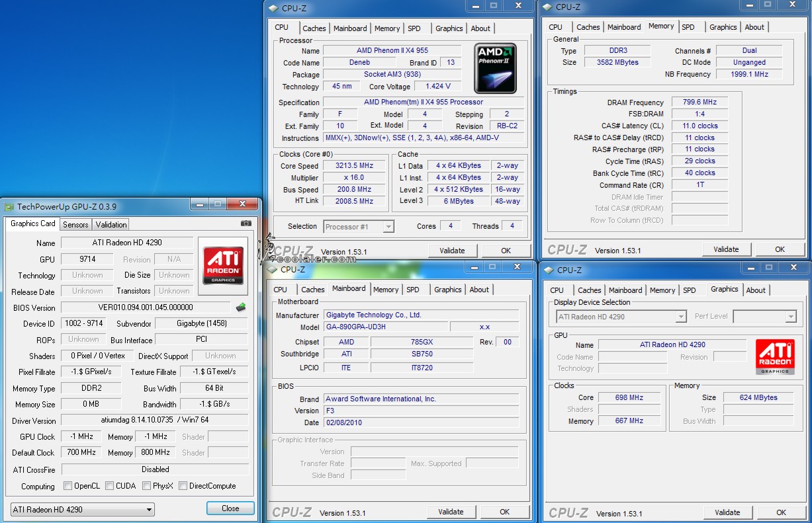Screen dimensions: 812x523
Task: Click the Default Clock value 700 MHz
Action: [x=81, y=453]
